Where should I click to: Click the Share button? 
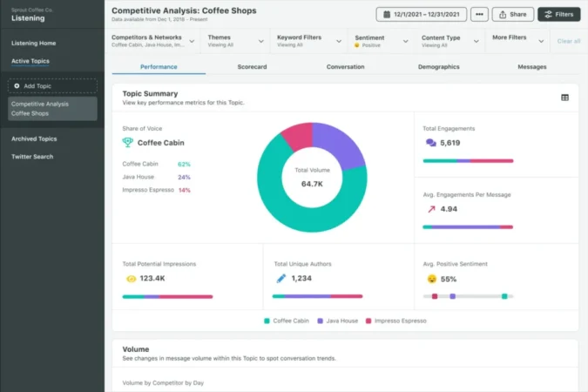tap(512, 14)
